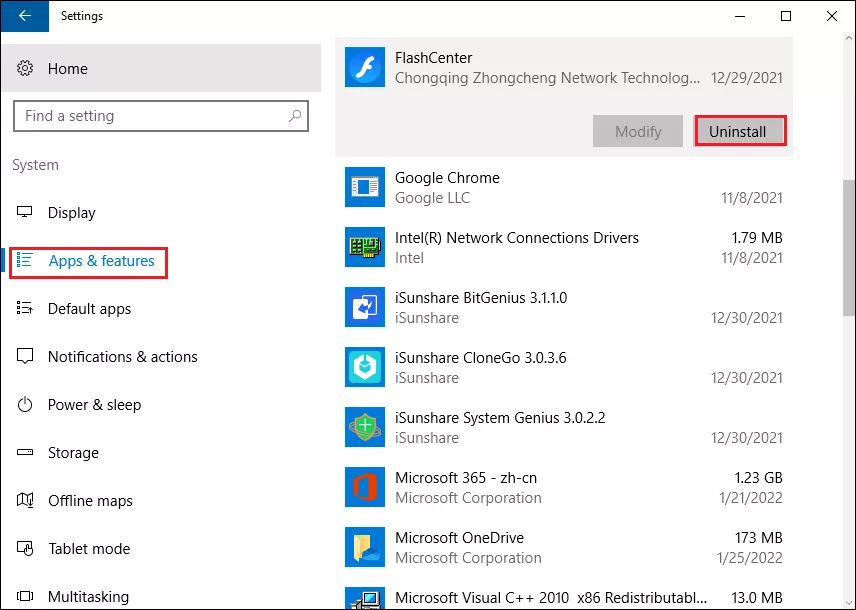
Task: Click the System section heading
Action: pyautogui.click(x=35, y=165)
